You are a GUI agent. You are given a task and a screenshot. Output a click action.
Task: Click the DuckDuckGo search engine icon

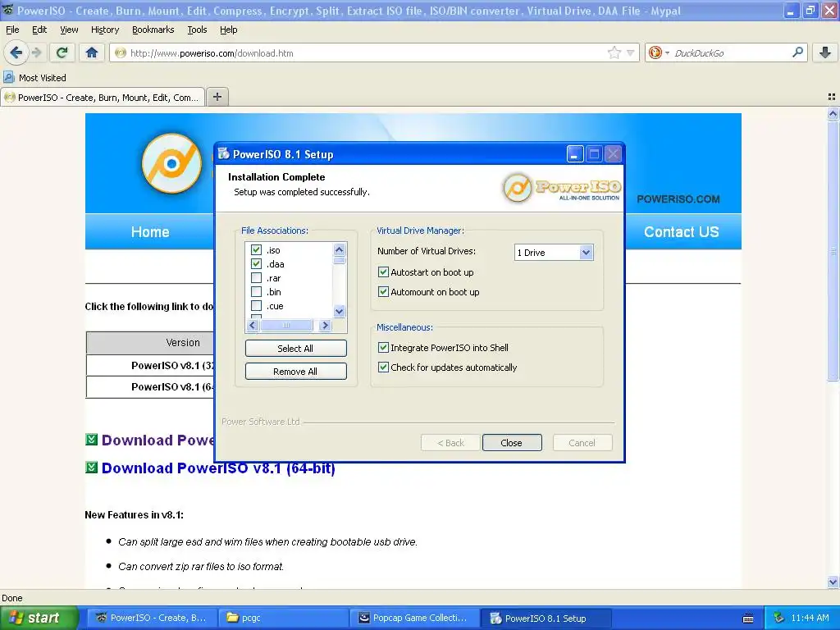point(655,52)
